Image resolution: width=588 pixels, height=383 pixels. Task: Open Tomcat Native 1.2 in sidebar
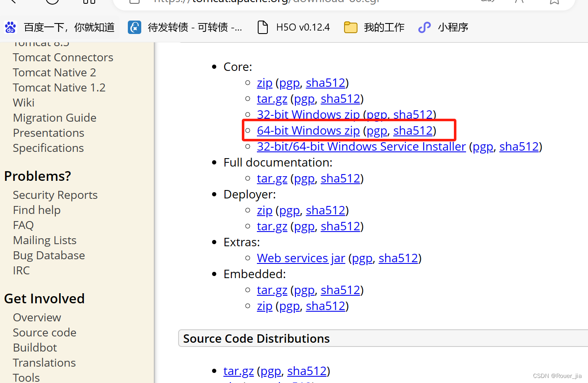click(x=59, y=88)
